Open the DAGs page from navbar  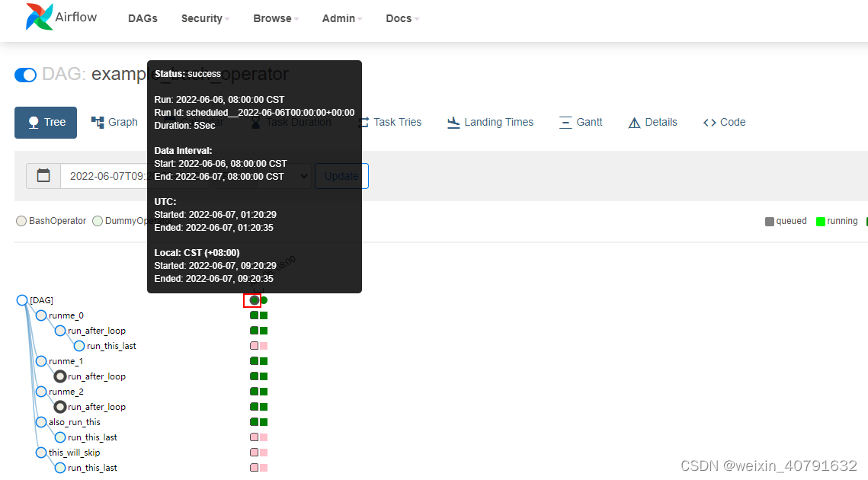click(x=143, y=18)
